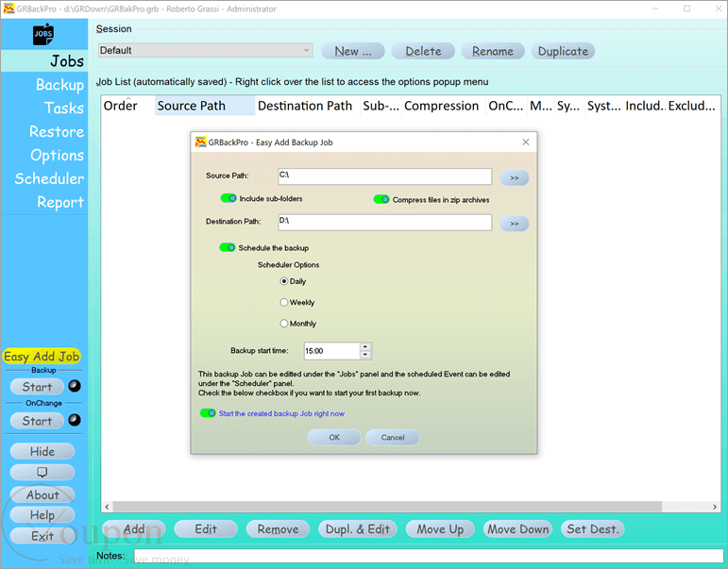The width and height of the screenshot is (728, 569).
Task: Move the job down with Move Down
Action: (x=517, y=529)
